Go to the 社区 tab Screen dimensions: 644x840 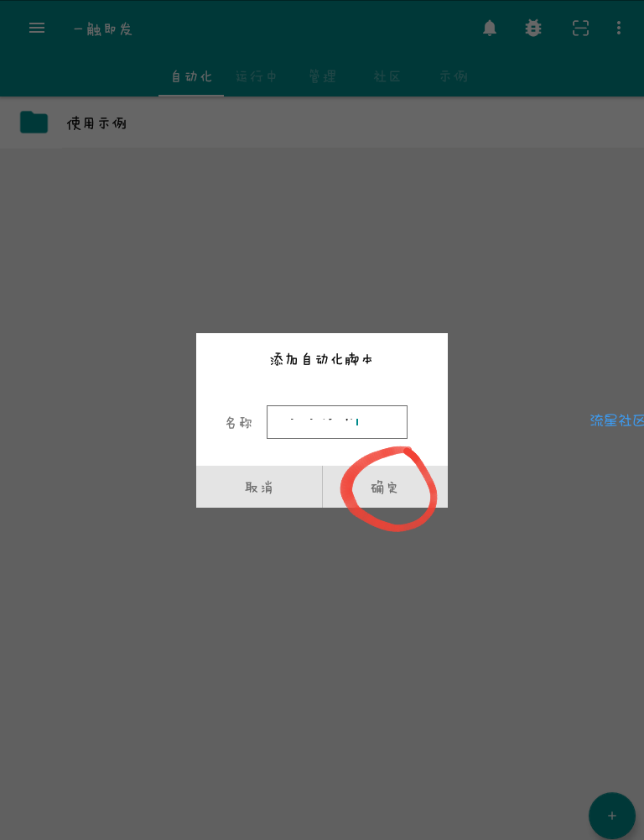click(387, 76)
